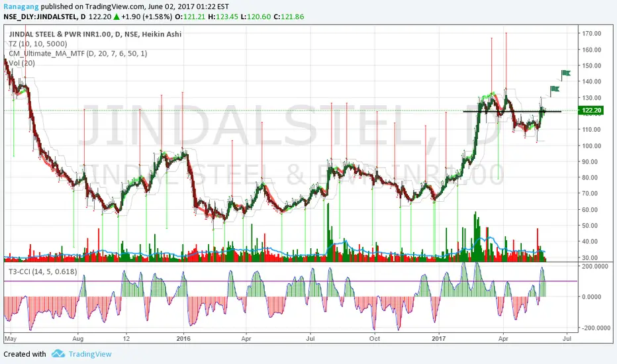The image size is (617, 364).
Task: Click the 'L:120.60' low value
Action: point(256,17)
